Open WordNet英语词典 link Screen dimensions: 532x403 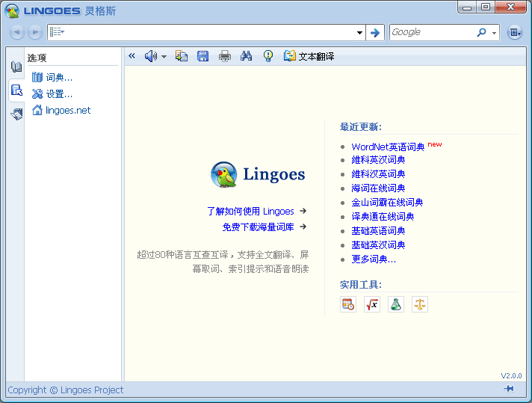pos(388,147)
